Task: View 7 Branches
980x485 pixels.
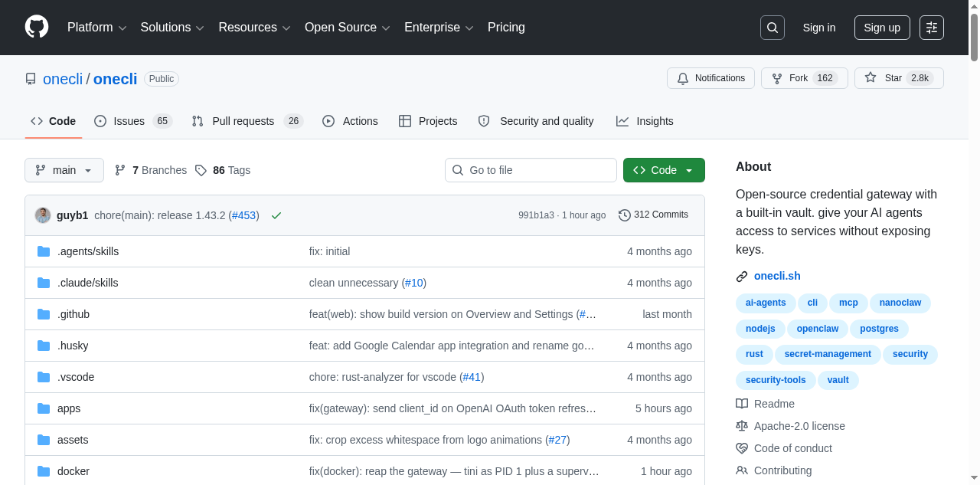Action: pos(151,170)
